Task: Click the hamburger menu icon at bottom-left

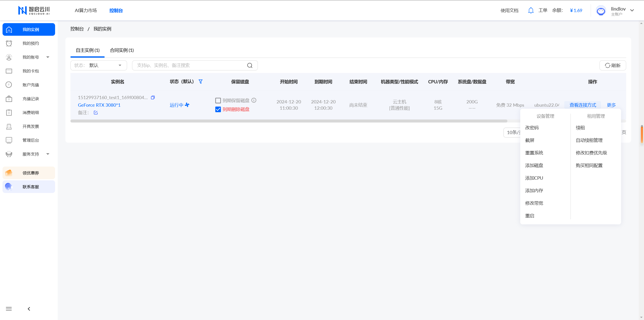Action: (x=9, y=309)
